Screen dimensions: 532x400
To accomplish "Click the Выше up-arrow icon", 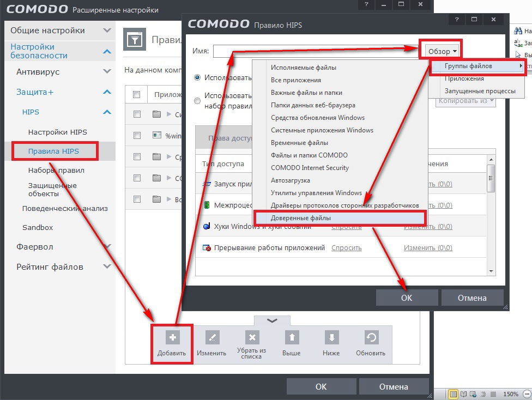I will 292,337.
